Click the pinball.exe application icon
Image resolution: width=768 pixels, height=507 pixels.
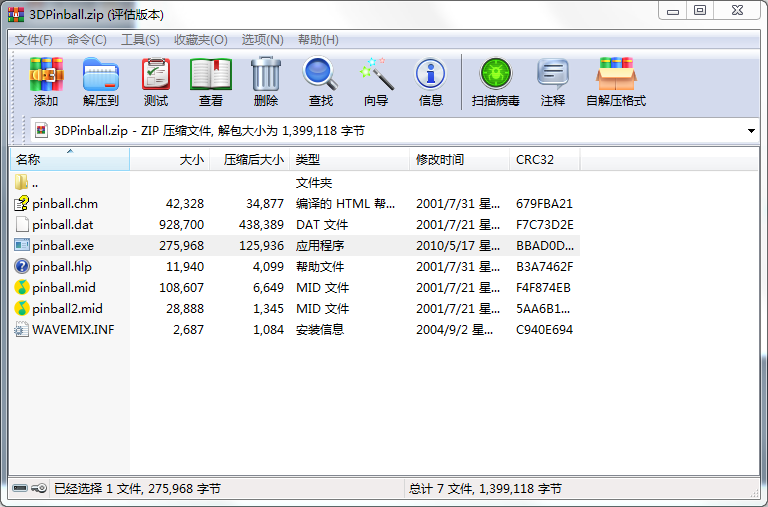click(x=22, y=245)
